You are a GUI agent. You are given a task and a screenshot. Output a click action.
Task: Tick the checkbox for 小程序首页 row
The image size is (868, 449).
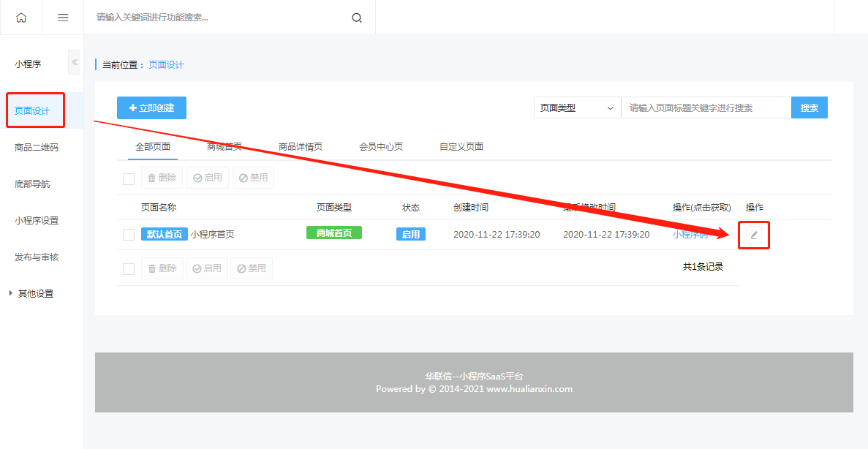point(129,235)
